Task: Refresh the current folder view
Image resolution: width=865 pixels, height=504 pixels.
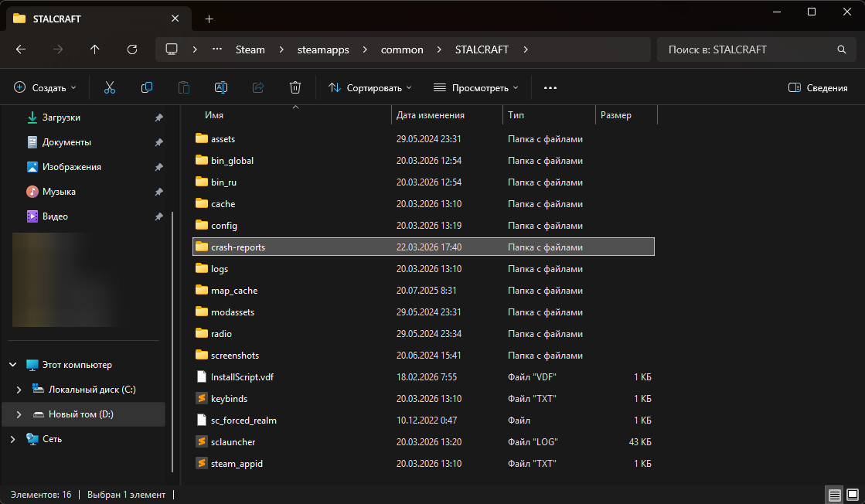Action: coord(132,49)
